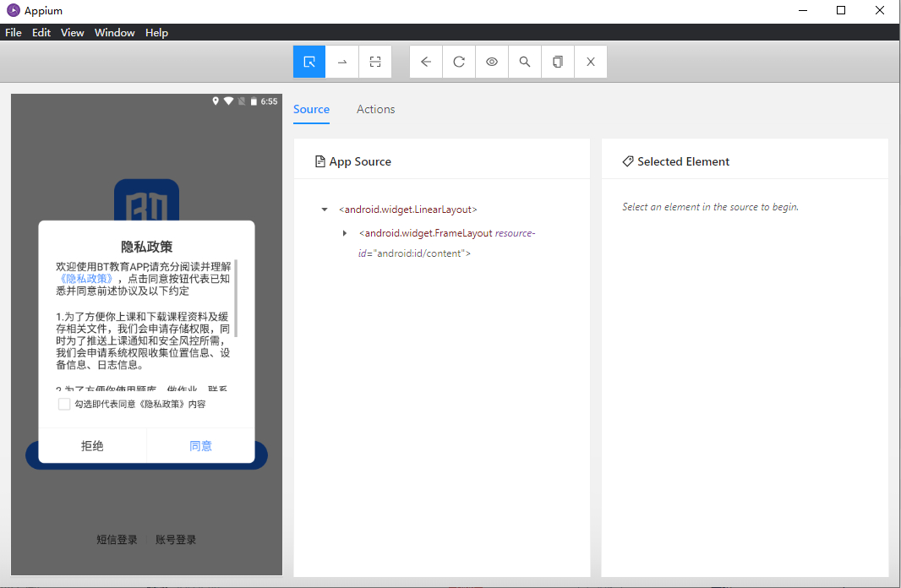Open the Help menu
This screenshot has height=588, width=901.
[156, 33]
